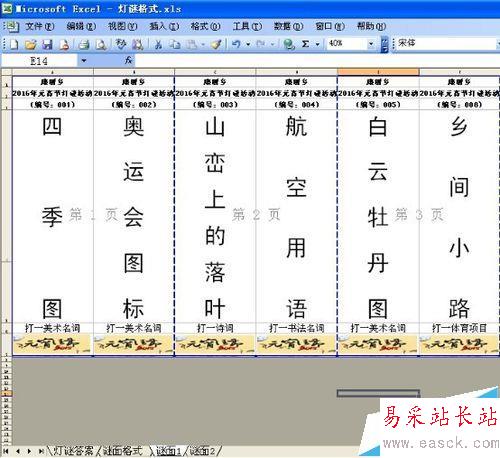The image size is (500, 458).
Task: Go to previous sheet tab arrow
Action: tap(18, 451)
